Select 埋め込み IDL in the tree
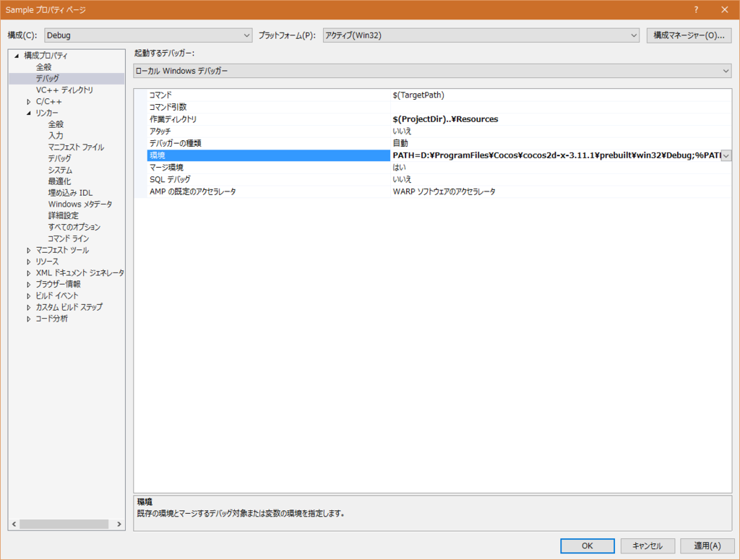This screenshot has height=560, width=740. (70, 192)
